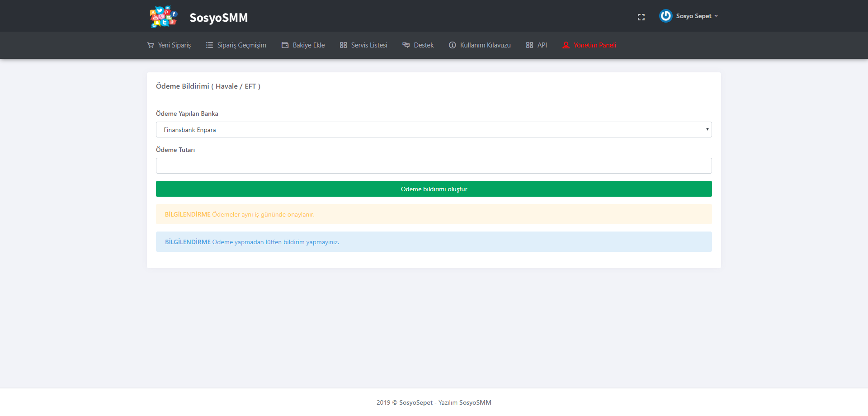Click the SosyoSMM social media logo icon
The height and width of the screenshot is (416, 868).
(x=164, y=17)
